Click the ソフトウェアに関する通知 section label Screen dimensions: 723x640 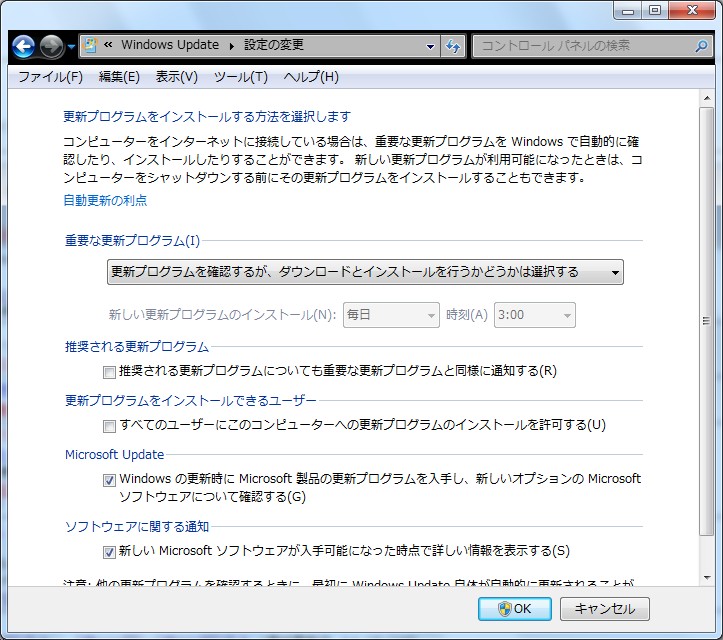pyautogui.click(x=137, y=527)
